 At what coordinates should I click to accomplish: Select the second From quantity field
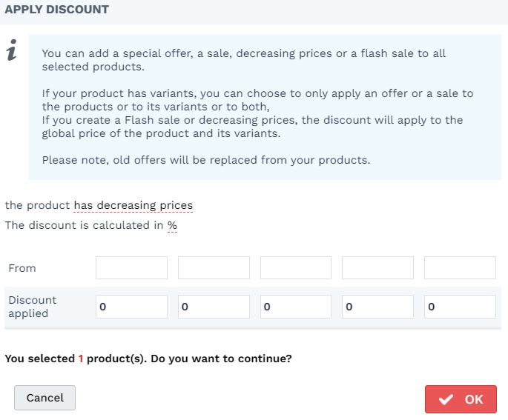pos(214,267)
